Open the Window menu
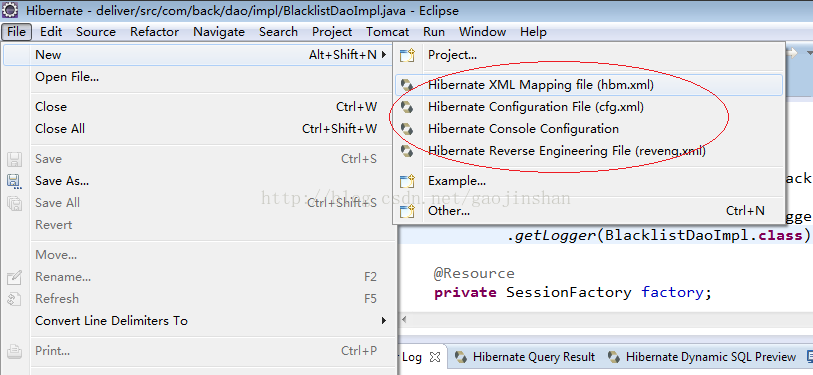The image size is (813, 375). [482, 32]
